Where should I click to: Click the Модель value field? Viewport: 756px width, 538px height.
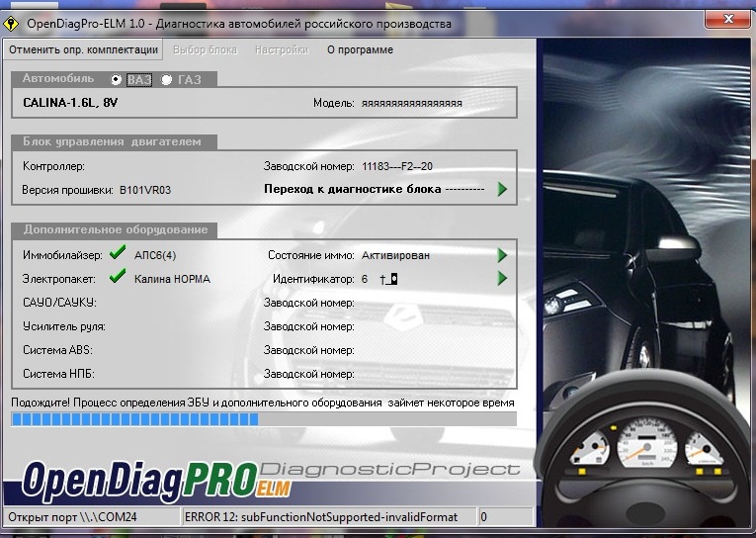tap(412, 103)
